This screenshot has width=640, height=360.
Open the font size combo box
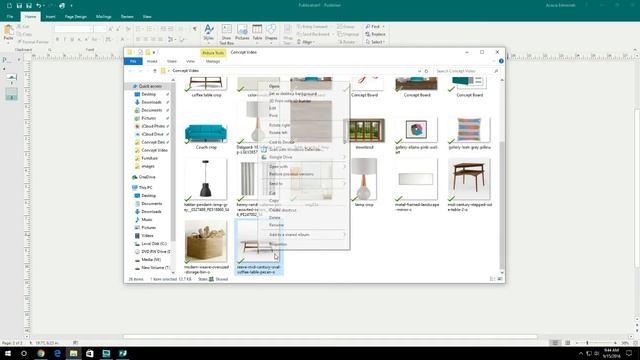pyautogui.click(x=100, y=29)
